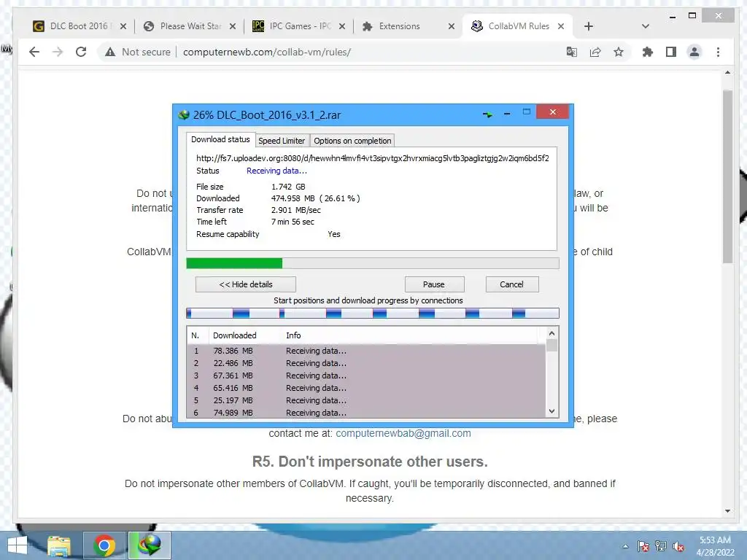Click the connection list scroll down arrow
Screen dimensions: 747x560
tap(551, 411)
